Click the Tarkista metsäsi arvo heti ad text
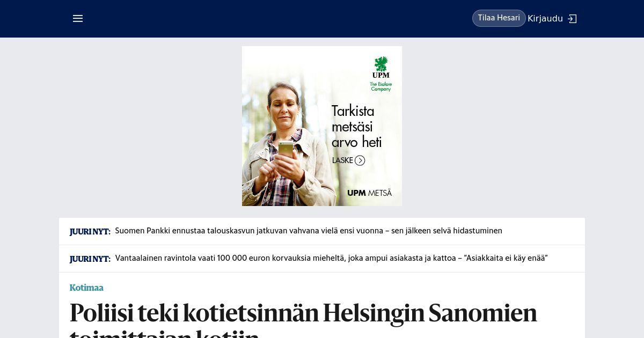The image size is (644, 338). coord(357,127)
